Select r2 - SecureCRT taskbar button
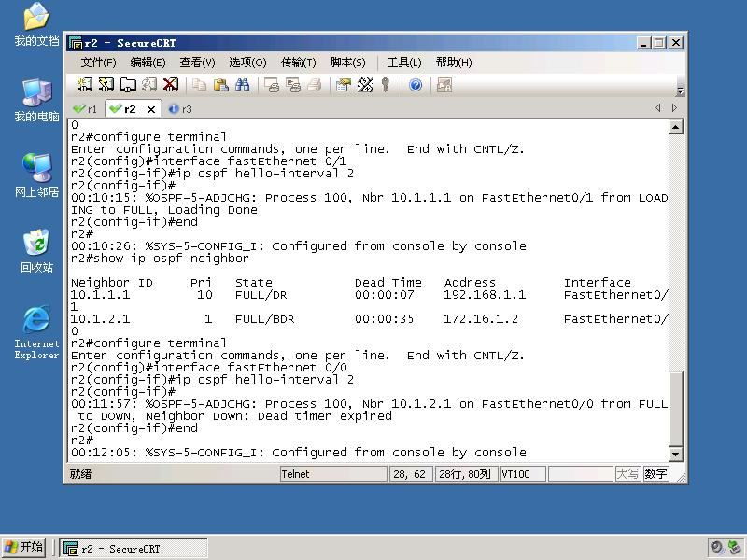 pos(134,549)
